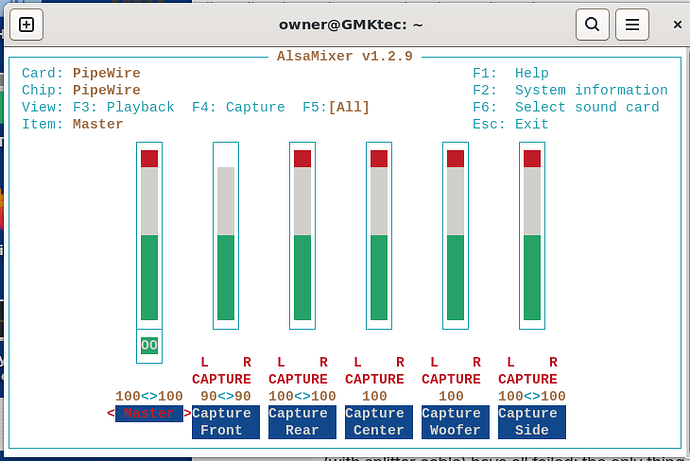Switch to F3: Playback view

tap(124, 107)
